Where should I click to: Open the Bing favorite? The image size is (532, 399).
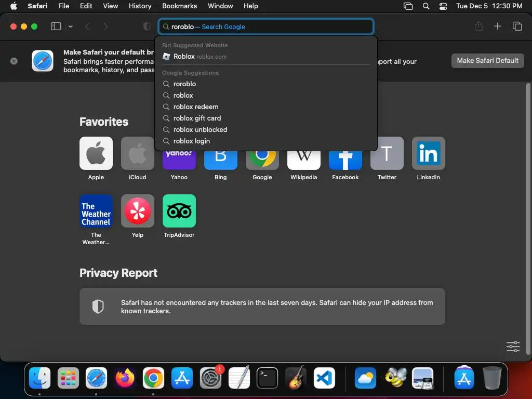[x=220, y=160]
